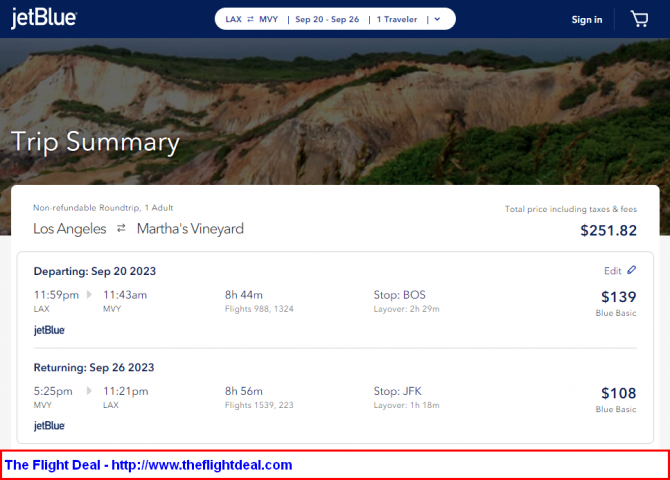Click the 5:25pm departure time
This screenshot has width=670, height=480.
pos(53,391)
